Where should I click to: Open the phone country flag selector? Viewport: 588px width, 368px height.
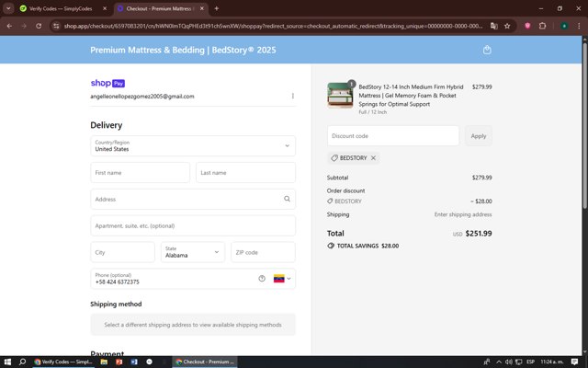(x=282, y=279)
